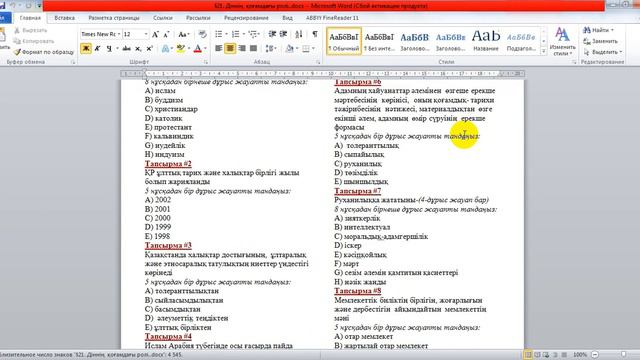Show or hide paragraph marks
The width and height of the screenshot is (640, 360).
(x=315, y=34)
